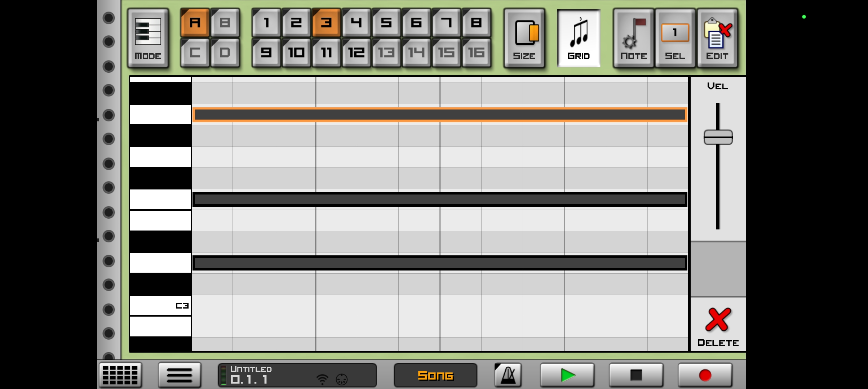Select pattern bank C
Image resolution: width=868 pixels, height=389 pixels.
click(195, 53)
